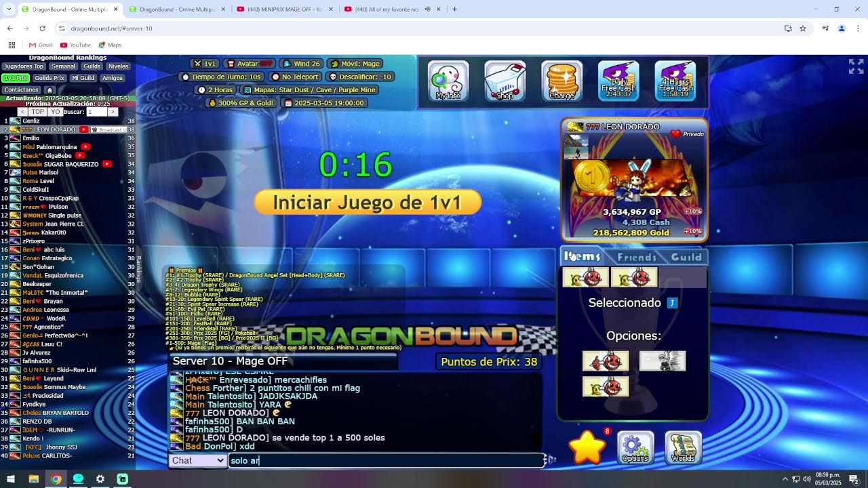Screen dimensions: 868x488
Task: Click the Charge coins icon
Action: tap(561, 81)
